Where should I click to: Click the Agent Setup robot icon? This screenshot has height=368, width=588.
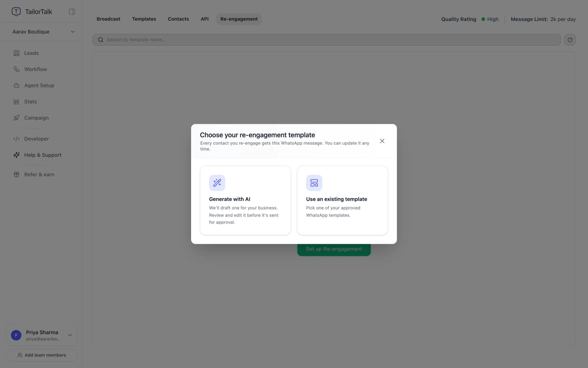pos(17,86)
